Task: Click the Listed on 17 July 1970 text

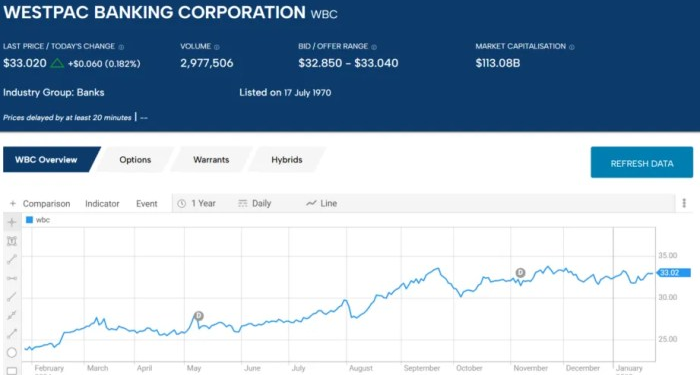Action: pyautogui.click(x=285, y=93)
